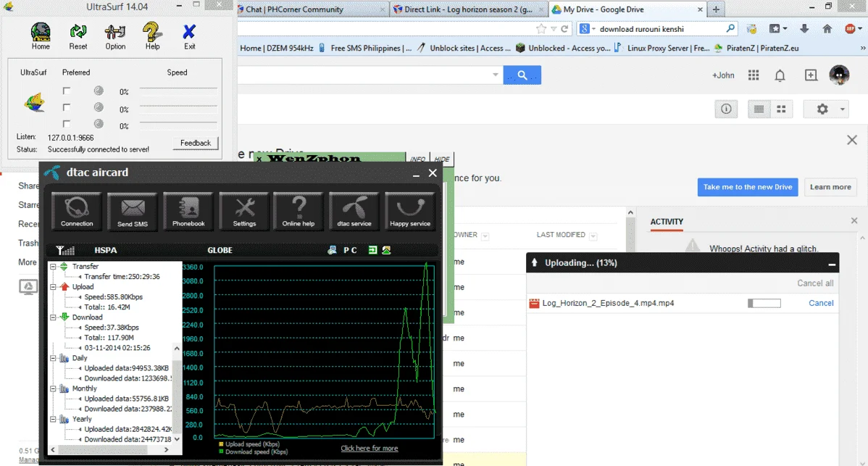Click the dtac stats vertical scrollbar down arrow

click(177, 439)
